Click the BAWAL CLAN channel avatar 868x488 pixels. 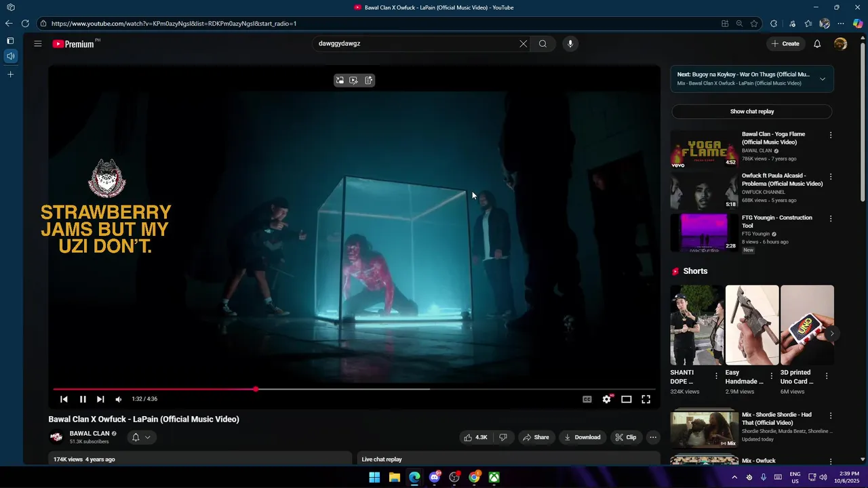pyautogui.click(x=56, y=437)
